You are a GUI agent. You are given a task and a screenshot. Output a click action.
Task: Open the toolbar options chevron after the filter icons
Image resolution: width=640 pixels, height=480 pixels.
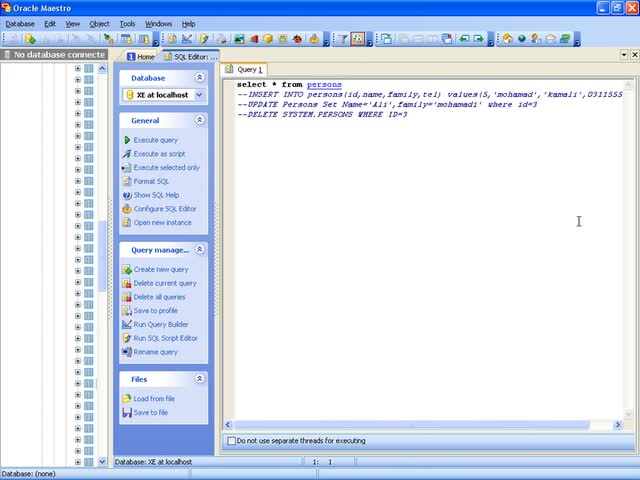coord(369,40)
